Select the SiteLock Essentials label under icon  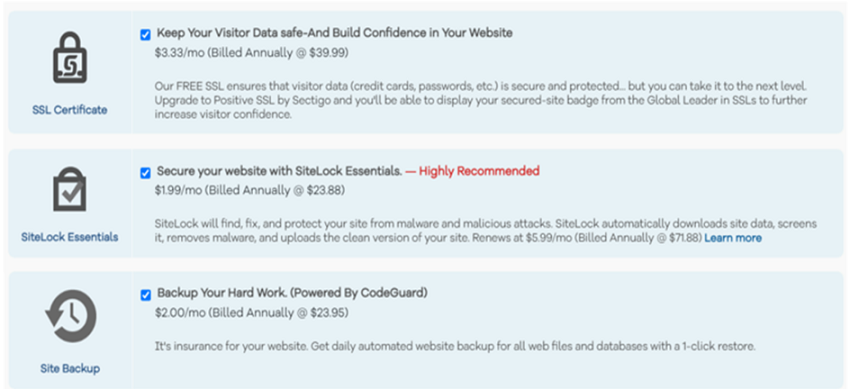(x=70, y=237)
